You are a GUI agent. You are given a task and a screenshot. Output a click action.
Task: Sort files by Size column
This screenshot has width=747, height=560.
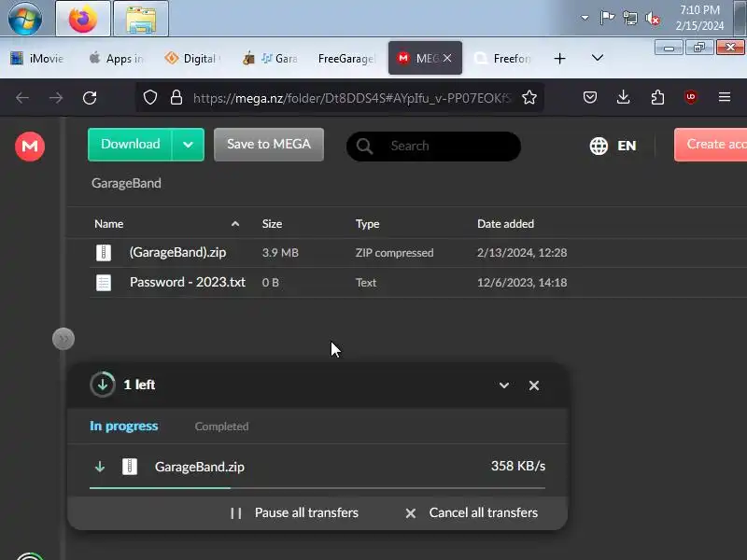(x=272, y=224)
